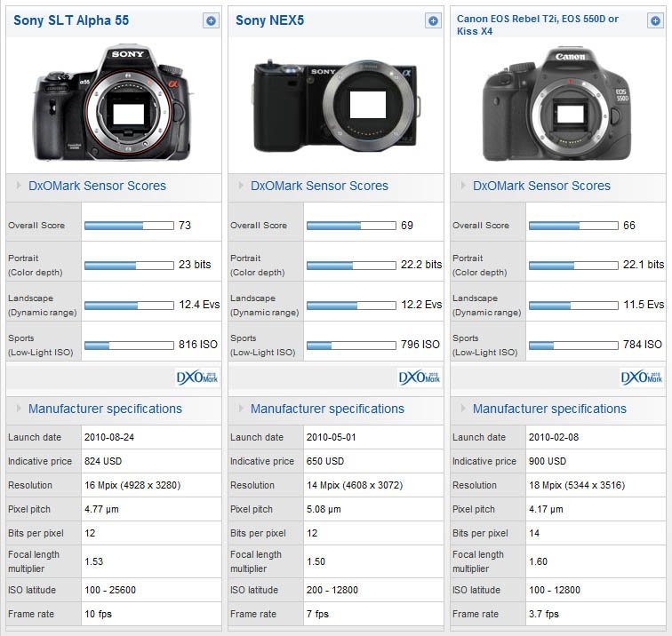Click the plus icon beside Sony SLT Alpha 55

211,20
